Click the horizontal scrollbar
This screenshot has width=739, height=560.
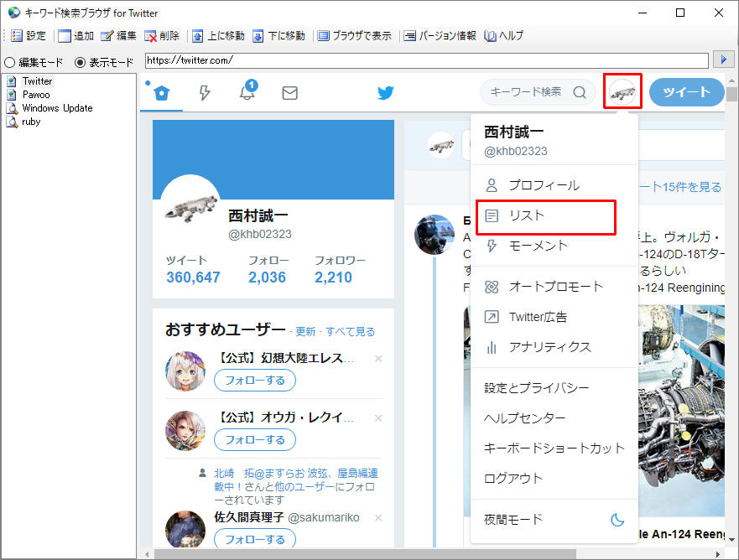[365, 554]
